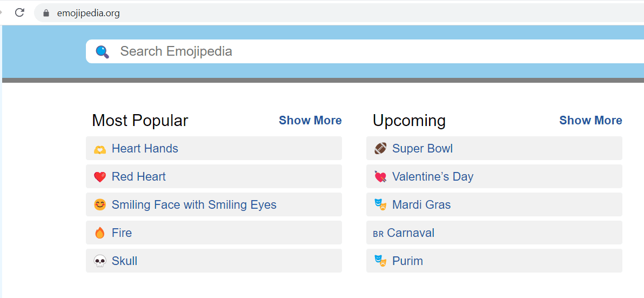Show more Most Popular emojis

(x=310, y=120)
